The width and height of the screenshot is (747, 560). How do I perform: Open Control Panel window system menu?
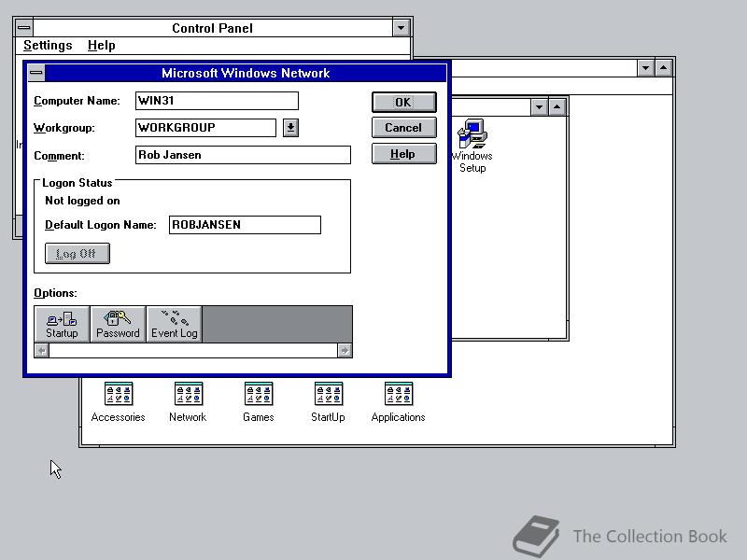[x=24, y=28]
